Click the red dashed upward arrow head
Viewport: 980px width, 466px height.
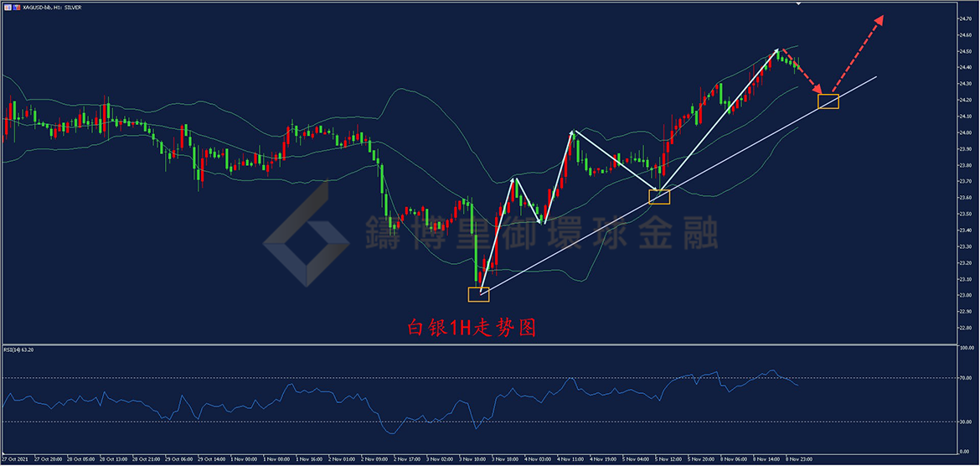[879, 18]
